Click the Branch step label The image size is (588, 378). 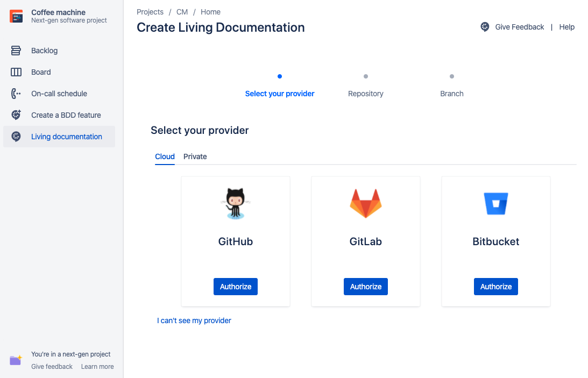(x=452, y=94)
